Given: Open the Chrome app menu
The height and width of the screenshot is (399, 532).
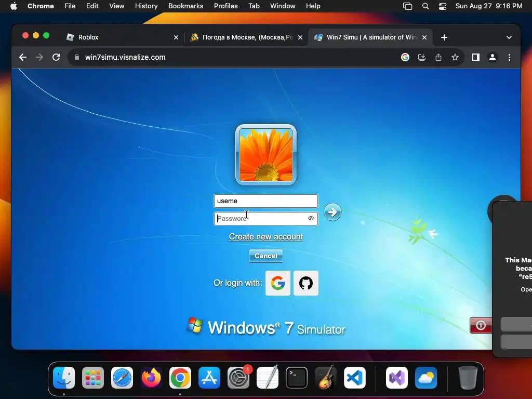Looking at the screenshot, I should (41, 6).
